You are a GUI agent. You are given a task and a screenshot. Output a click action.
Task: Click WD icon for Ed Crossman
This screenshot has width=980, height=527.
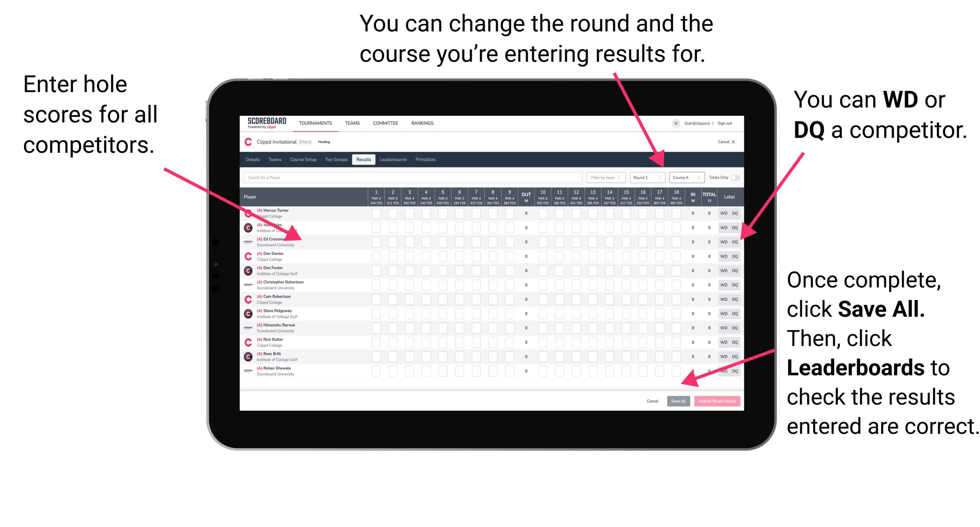[x=722, y=240]
